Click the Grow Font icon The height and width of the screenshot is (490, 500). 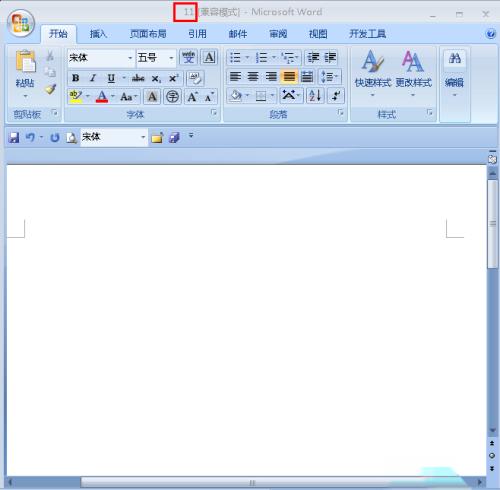click(192, 97)
